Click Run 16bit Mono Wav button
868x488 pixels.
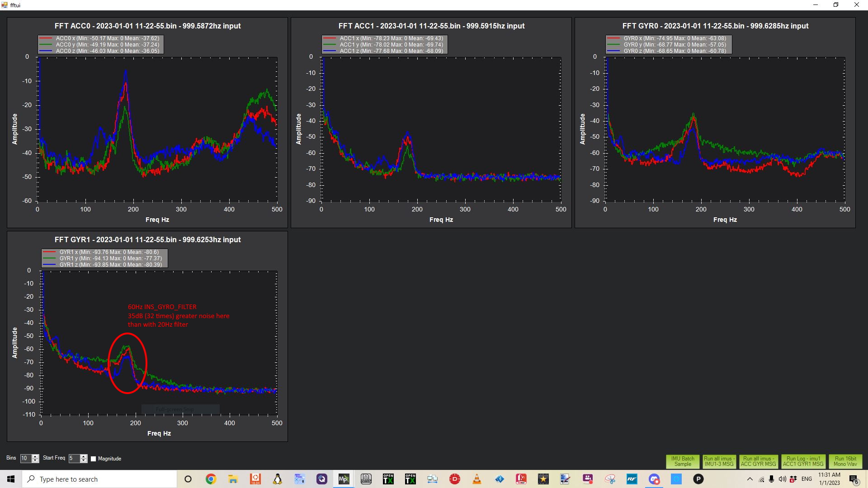click(x=845, y=461)
